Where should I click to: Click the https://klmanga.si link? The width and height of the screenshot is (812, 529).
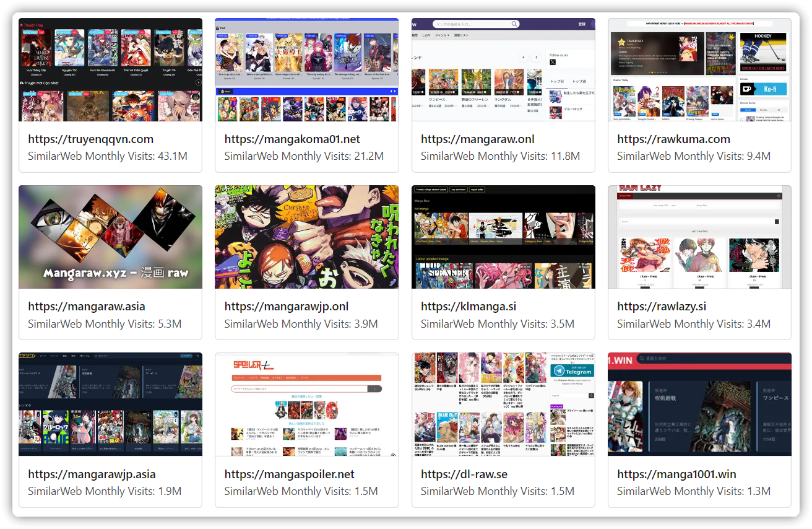pyautogui.click(x=469, y=307)
